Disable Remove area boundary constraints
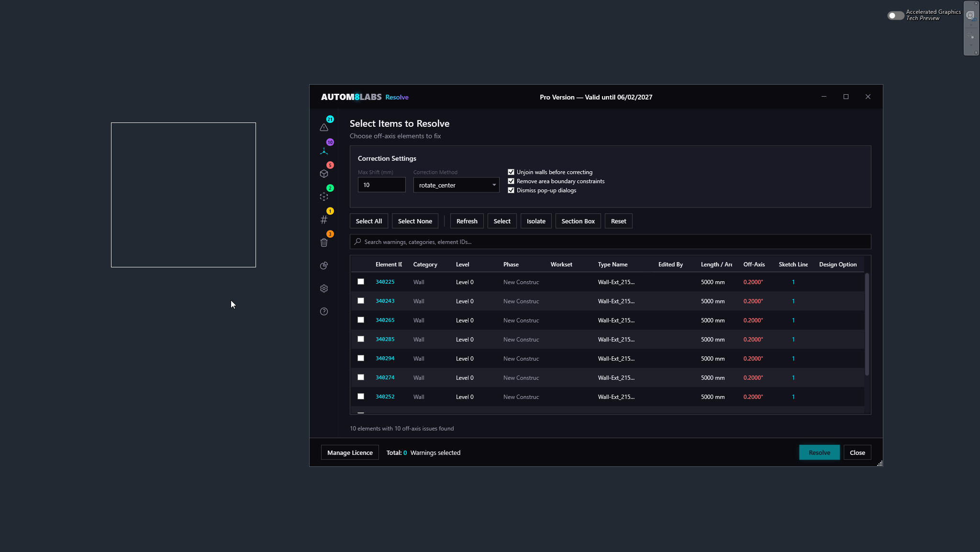The height and width of the screenshot is (552, 980). tap(511, 181)
